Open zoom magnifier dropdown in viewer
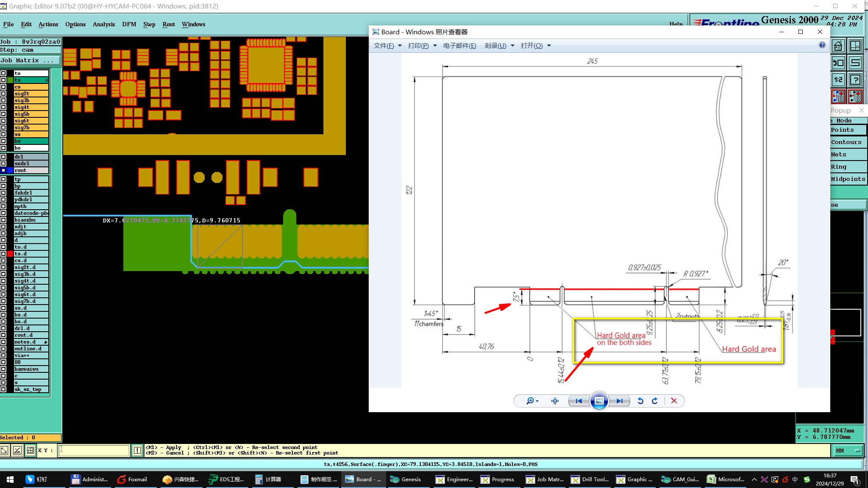 coord(532,401)
